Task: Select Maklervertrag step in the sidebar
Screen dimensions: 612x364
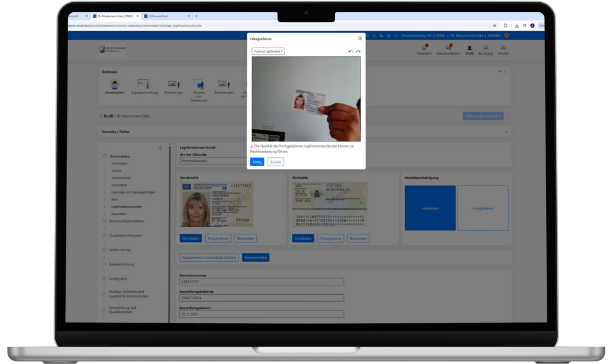Action: point(122,250)
